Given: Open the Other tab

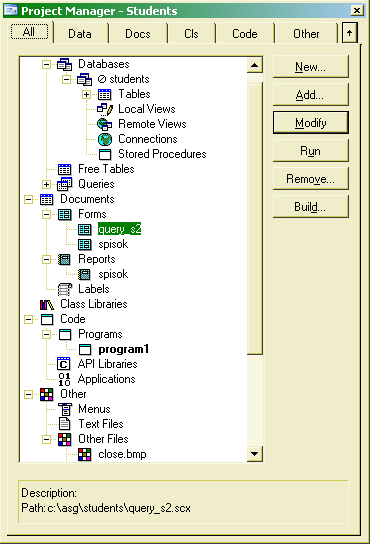Looking at the screenshot, I should click(306, 34).
